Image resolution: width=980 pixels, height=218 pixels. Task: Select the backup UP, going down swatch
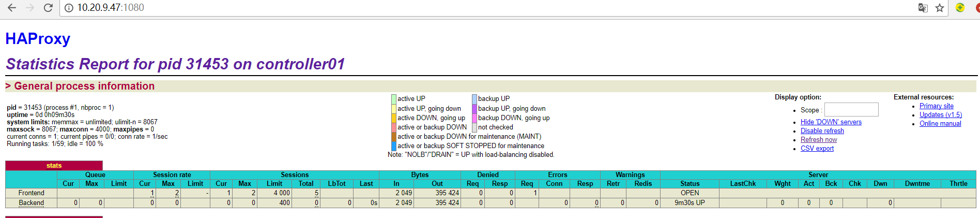[474, 108]
